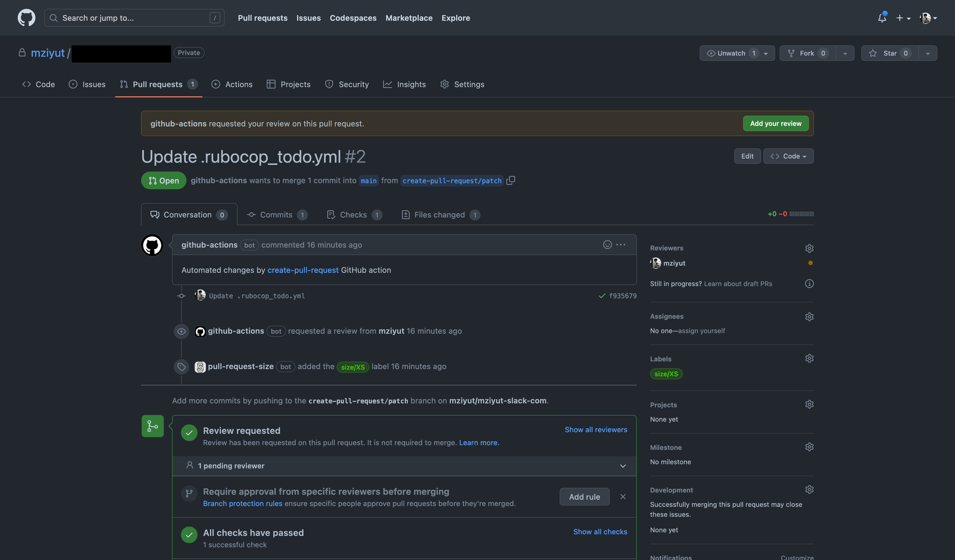Dismiss the branch protection suggestion
Viewport: 955px width, 560px height.
623,497
